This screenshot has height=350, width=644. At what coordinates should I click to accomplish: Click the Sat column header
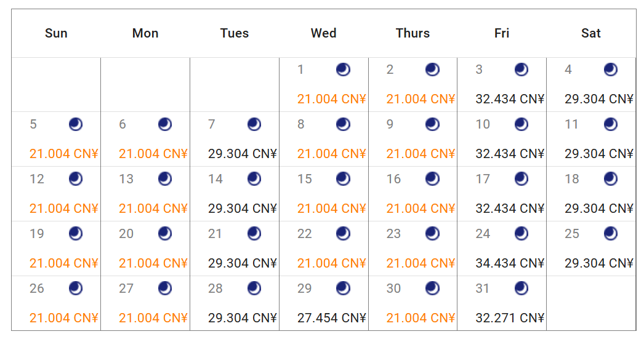[590, 33]
